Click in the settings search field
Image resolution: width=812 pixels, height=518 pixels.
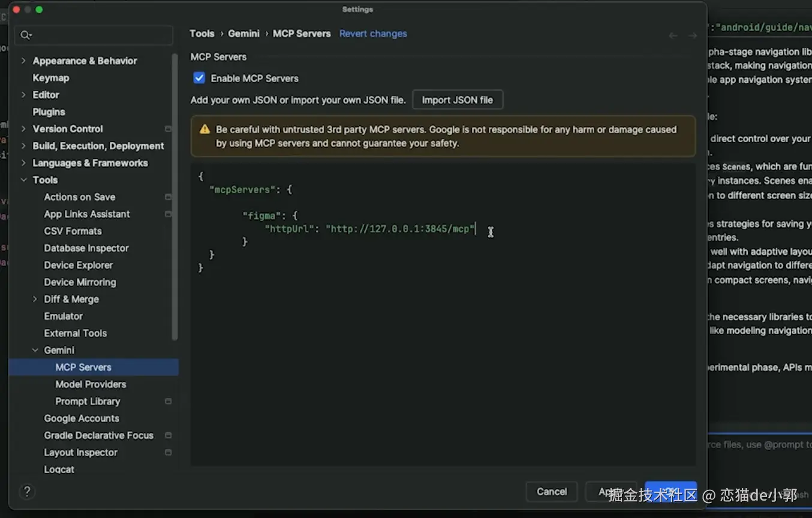click(x=94, y=35)
